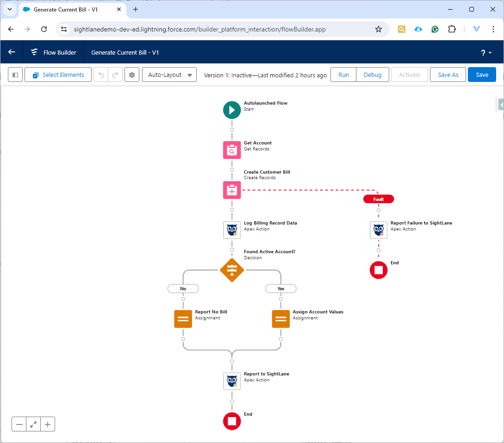Run the flow
This screenshot has height=443, width=504.
pos(343,75)
